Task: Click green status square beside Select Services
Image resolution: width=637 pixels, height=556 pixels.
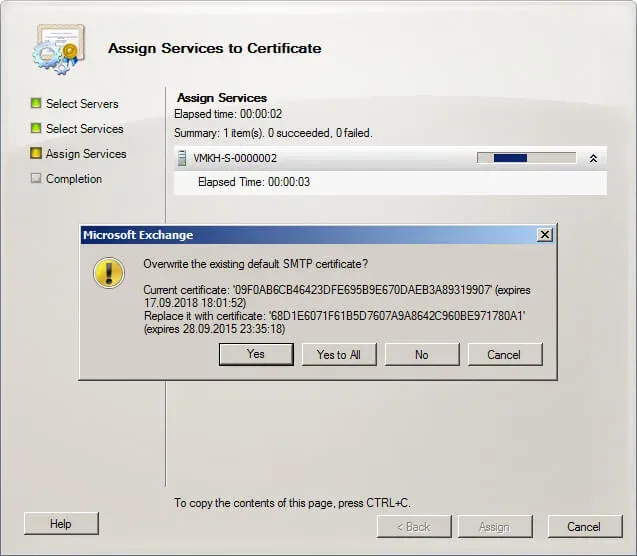Action: (x=36, y=128)
